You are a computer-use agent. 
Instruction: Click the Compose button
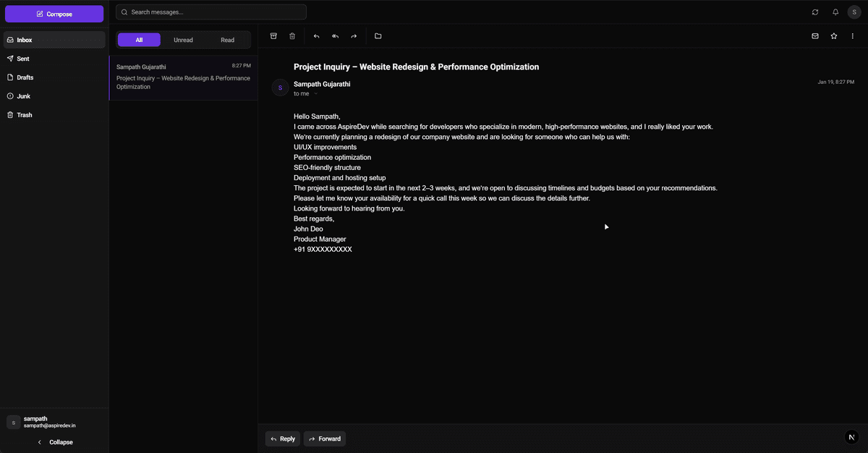[54, 14]
